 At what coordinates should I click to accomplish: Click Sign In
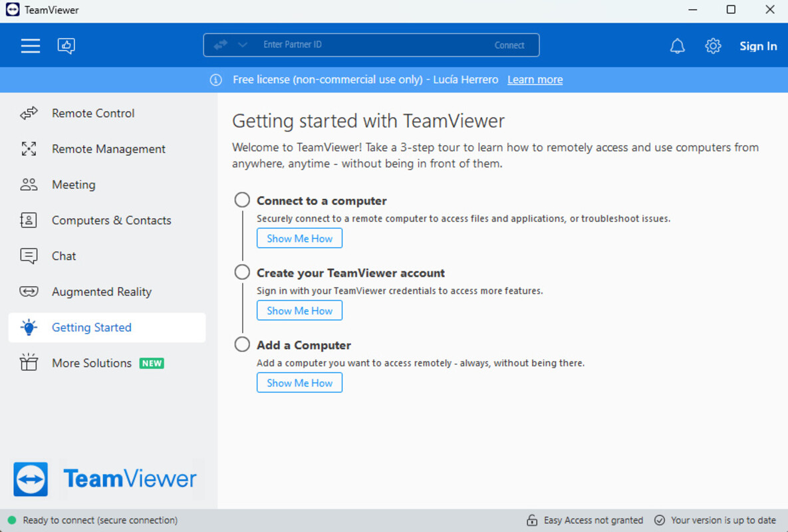click(758, 46)
